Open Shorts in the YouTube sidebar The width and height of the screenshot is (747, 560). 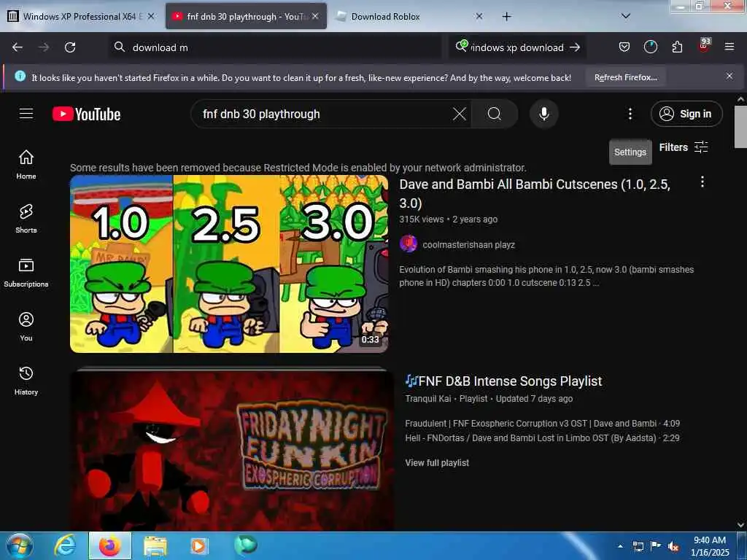26,219
